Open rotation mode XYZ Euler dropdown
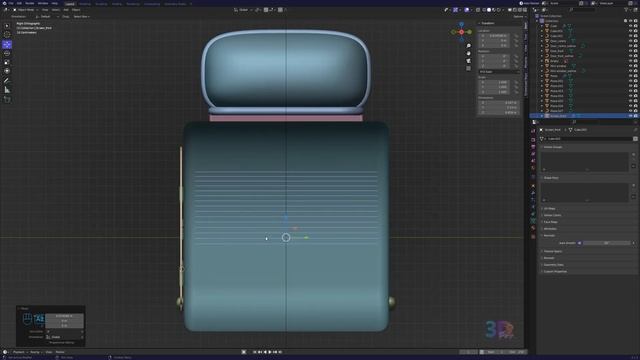Viewport: 640px width, 360px height. (499, 72)
